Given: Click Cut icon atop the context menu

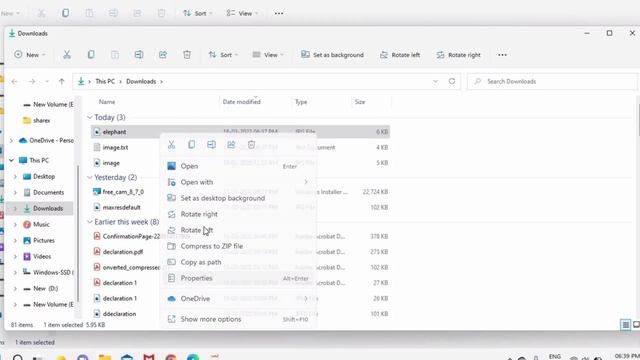Looking at the screenshot, I should click(x=171, y=144).
